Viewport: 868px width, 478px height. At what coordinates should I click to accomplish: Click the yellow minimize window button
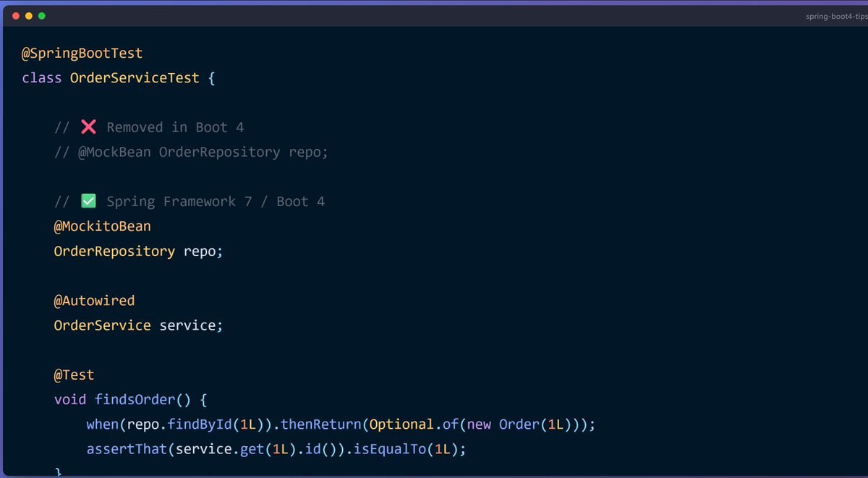click(x=29, y=16)
